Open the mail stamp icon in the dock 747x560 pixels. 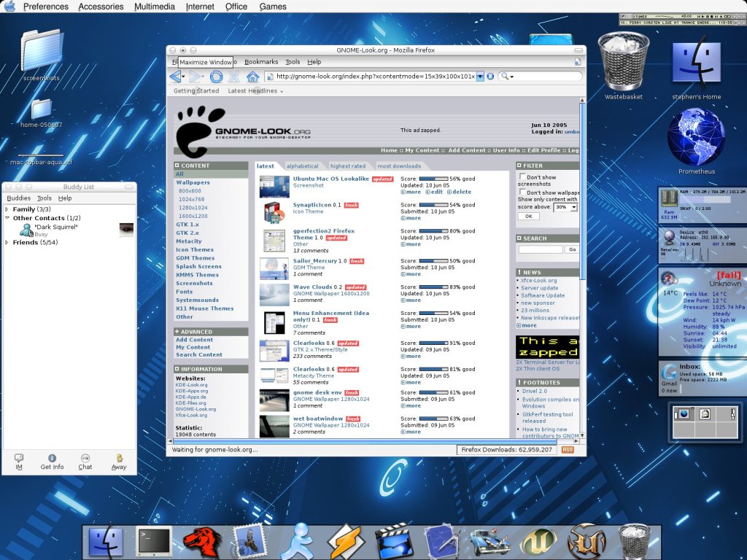pyautogui.click(x=249, y=542)
